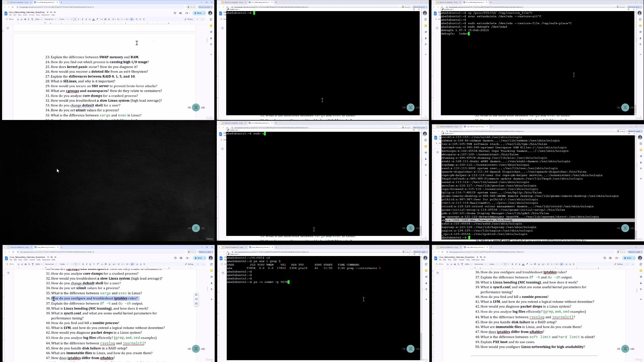Show document outline icon in top-left frame

pyautogui.click(x=8, y=28)
